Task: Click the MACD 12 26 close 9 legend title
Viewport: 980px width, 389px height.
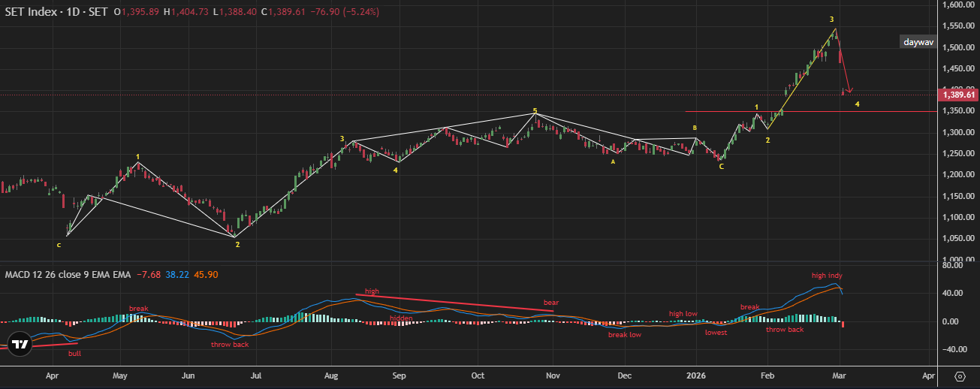Action: 67,276
